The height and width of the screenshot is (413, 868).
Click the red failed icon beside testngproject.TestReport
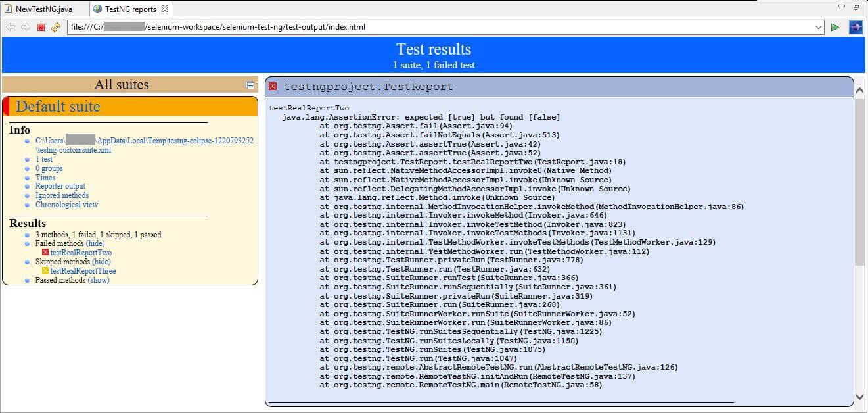pos(273,87)
